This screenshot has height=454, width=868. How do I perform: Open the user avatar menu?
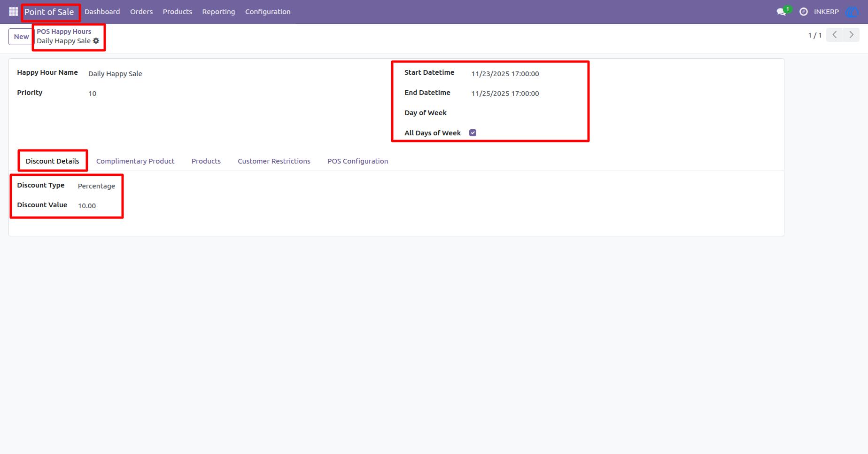[852, 12]
